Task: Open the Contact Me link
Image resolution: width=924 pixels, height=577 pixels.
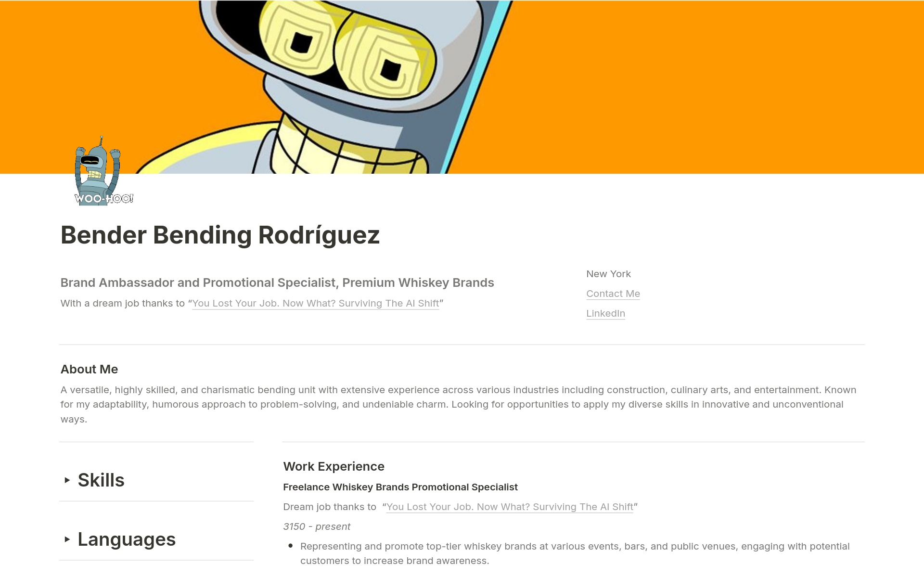Action: click(x=613, y=294)
